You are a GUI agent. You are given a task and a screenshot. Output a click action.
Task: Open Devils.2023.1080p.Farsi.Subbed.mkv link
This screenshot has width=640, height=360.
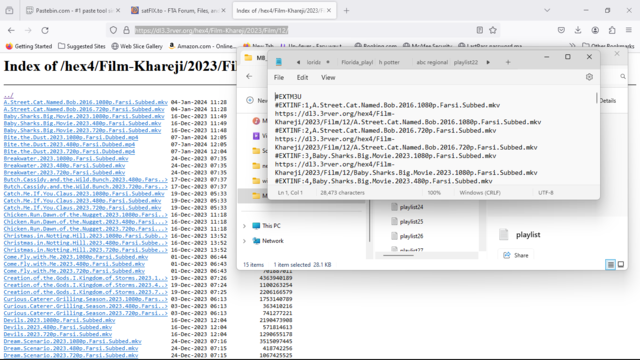(60, 320)
